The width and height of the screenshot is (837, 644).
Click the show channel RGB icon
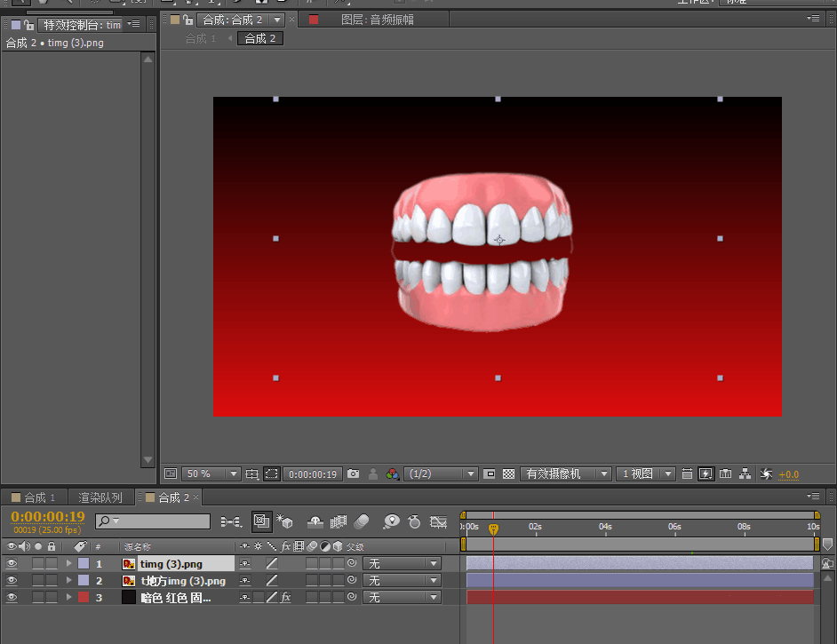(x=392, y=474)
